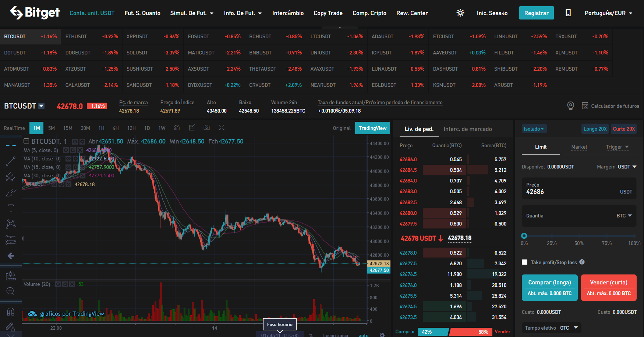Toggle visibility of BTCUSDT, 1 series

(x=75, y=141)
